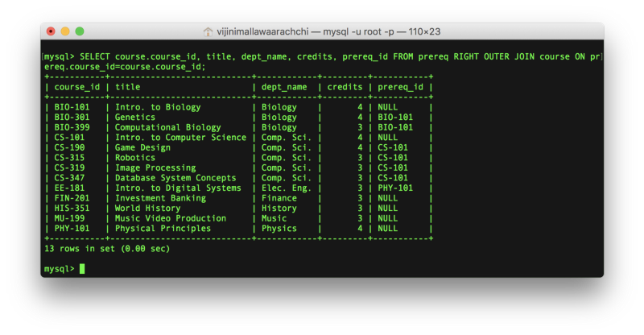Select the dept_name column header
644x335 pixels.
[284, 87]
